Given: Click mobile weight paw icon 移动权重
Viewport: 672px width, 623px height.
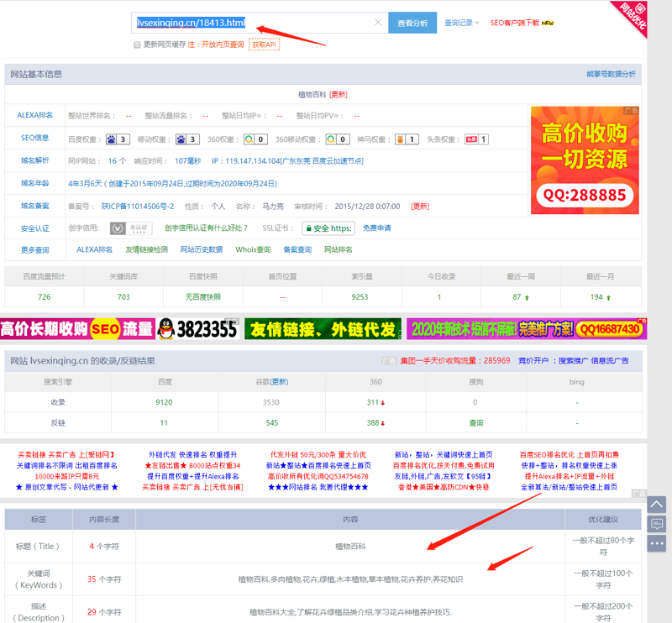Looking at the screenshot, I should coord(187,139).
